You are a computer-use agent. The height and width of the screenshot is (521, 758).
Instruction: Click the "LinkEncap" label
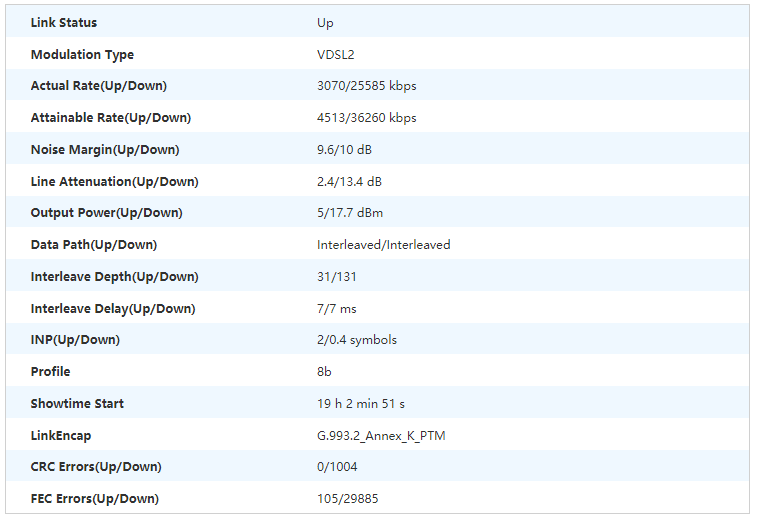pos(61,436)
